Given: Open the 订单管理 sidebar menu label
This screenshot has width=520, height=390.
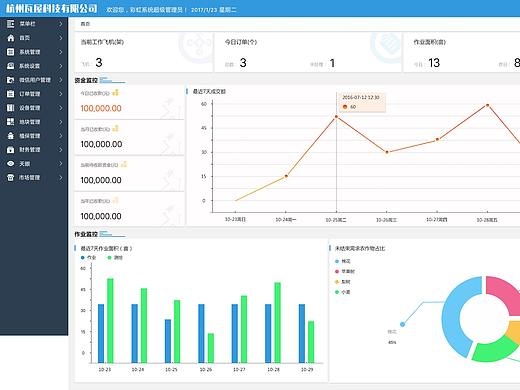Looking at the screenshot, I should [x=30, y=94].
